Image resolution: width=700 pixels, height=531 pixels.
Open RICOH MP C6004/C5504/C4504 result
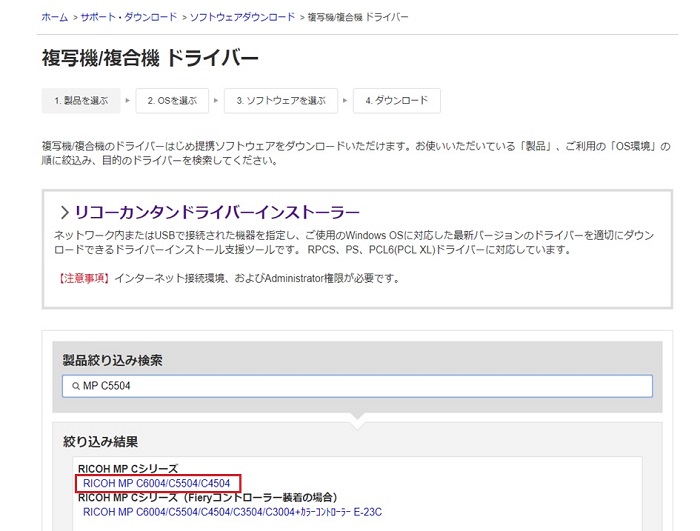pos(157,483)
